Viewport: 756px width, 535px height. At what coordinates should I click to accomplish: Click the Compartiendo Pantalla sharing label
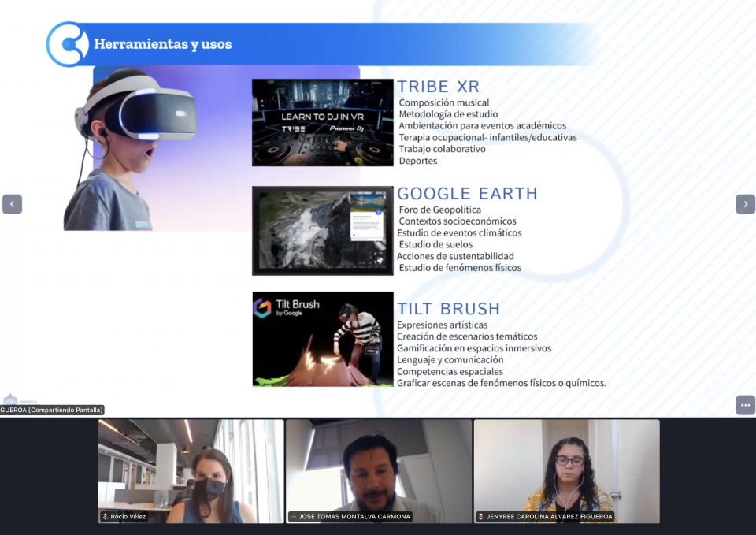(x=52, y=410)
